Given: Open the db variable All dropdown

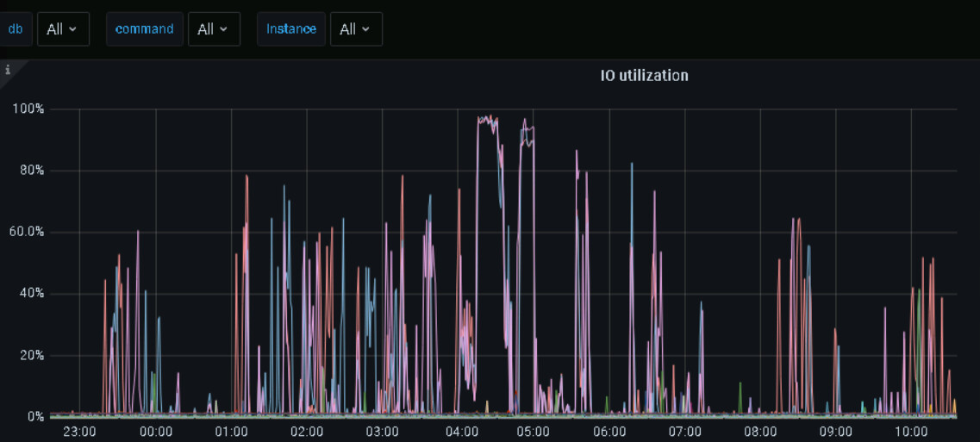Looking at the screenshot, I should tap(63, 28).
